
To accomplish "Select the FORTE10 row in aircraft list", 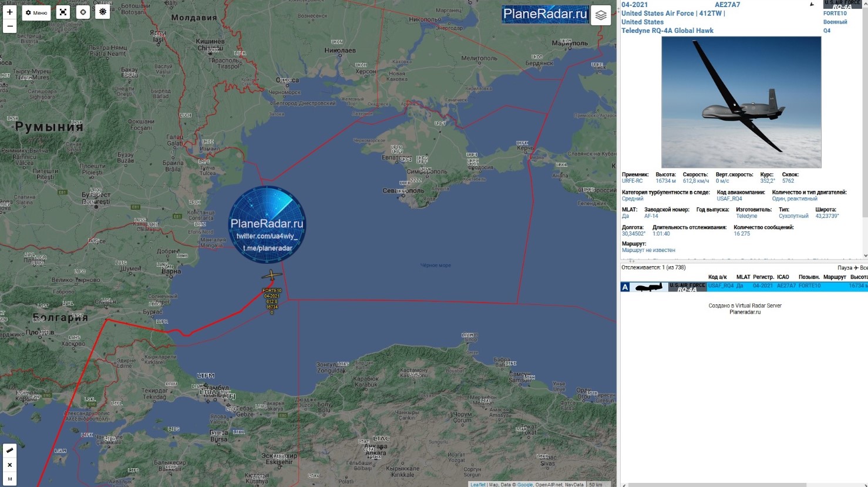I will 744,286.
